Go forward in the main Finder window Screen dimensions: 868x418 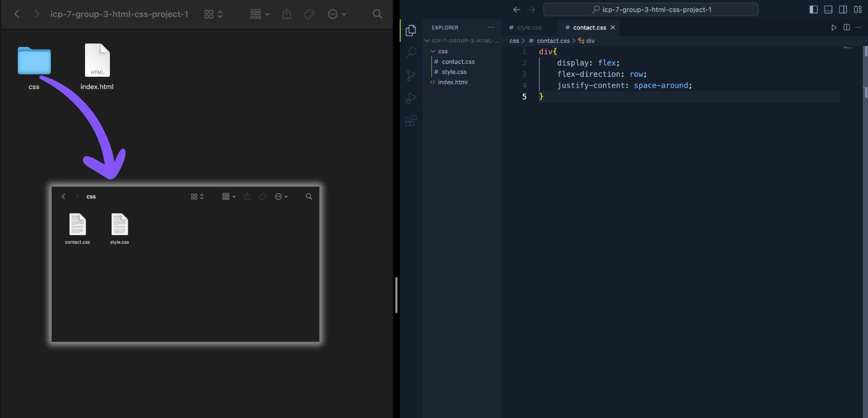(36, 14)
